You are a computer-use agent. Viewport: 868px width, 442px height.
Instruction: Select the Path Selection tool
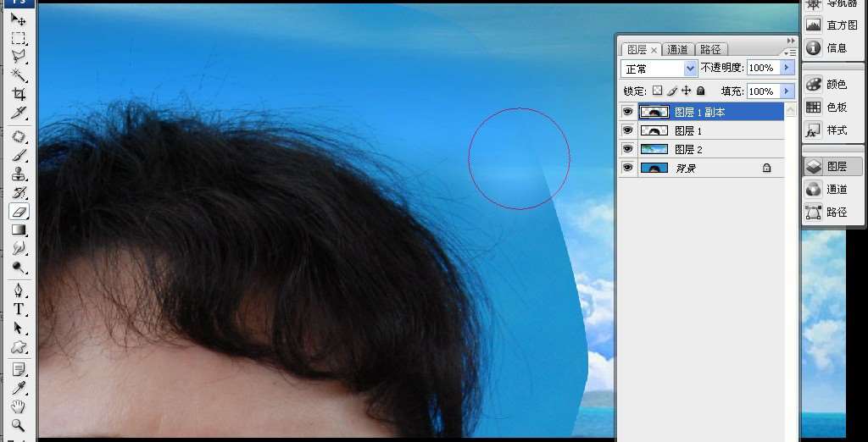point(19,328)
